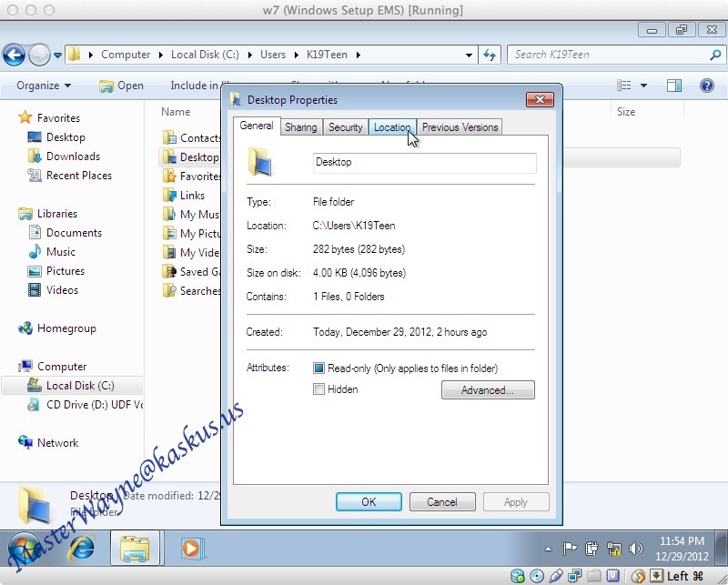Click the Forward navigation arrow in Explorer
Viewport: 728px width, 585px height.
coord(39,55)
